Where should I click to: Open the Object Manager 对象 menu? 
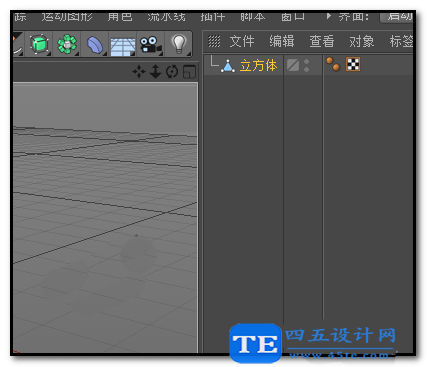click(x=362, y=41)
